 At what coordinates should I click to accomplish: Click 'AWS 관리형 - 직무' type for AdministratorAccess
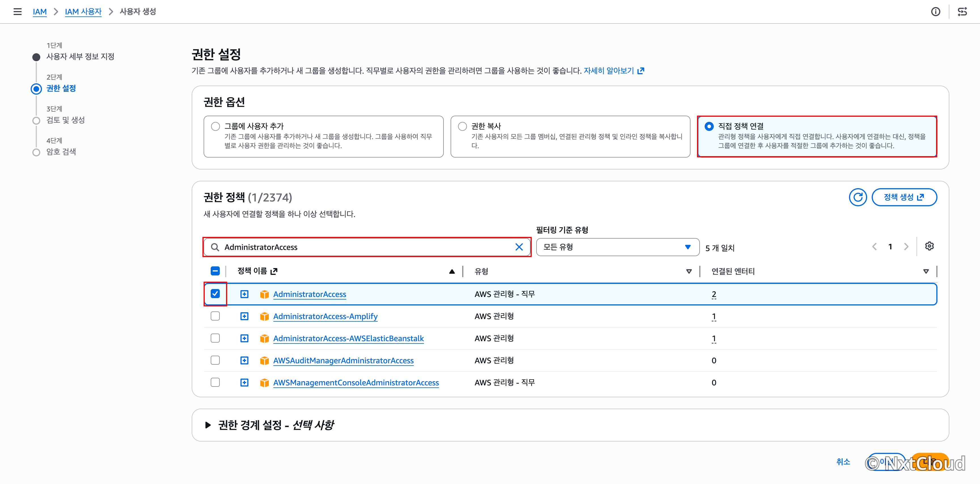[504, 294]
